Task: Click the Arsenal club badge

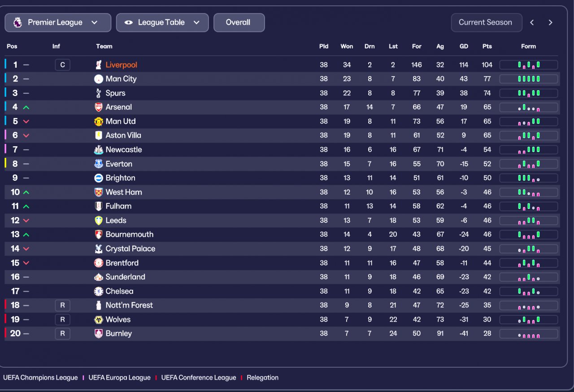Action: tap(99, 107)
